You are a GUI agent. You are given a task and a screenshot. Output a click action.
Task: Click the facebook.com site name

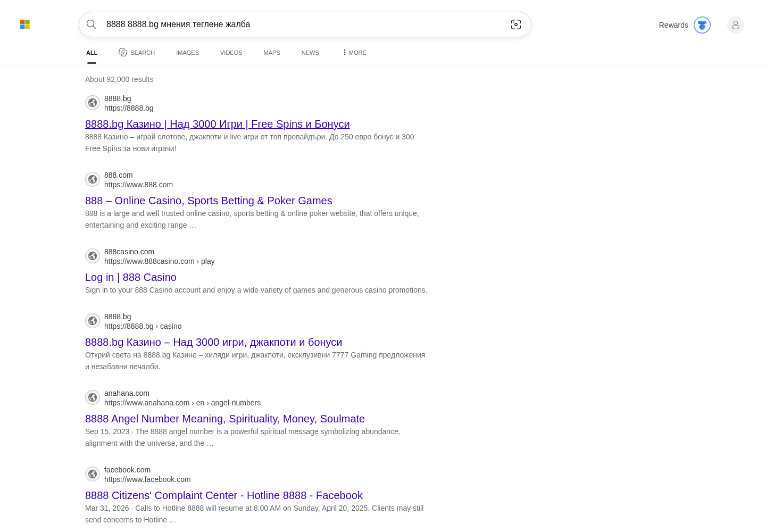point(127,470)
